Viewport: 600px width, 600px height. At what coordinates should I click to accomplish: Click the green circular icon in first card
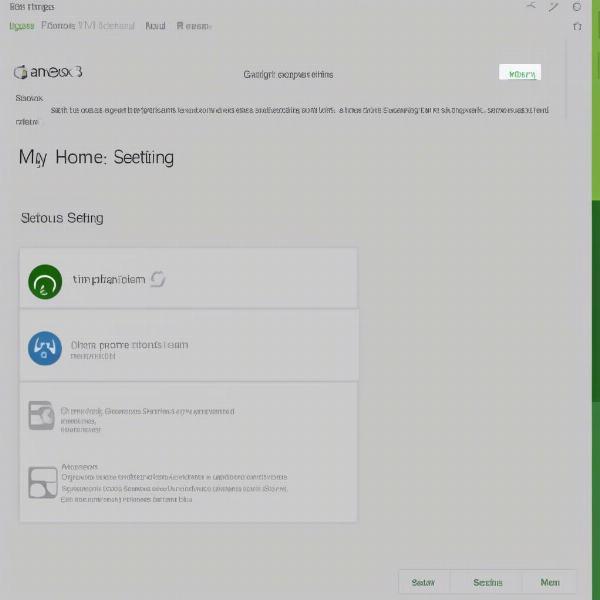point(45,282)
